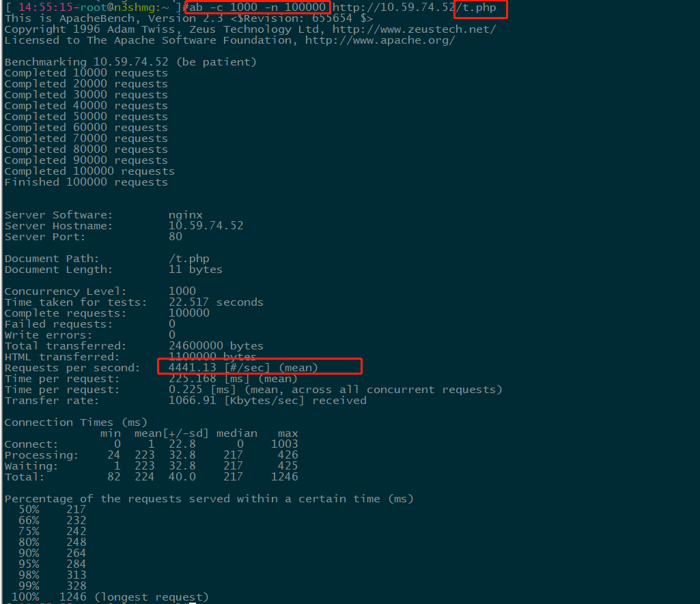700x604 pixels.
Task: Click the '4441.13 [#/sec] (mean)' value
Action: [243, 368]
